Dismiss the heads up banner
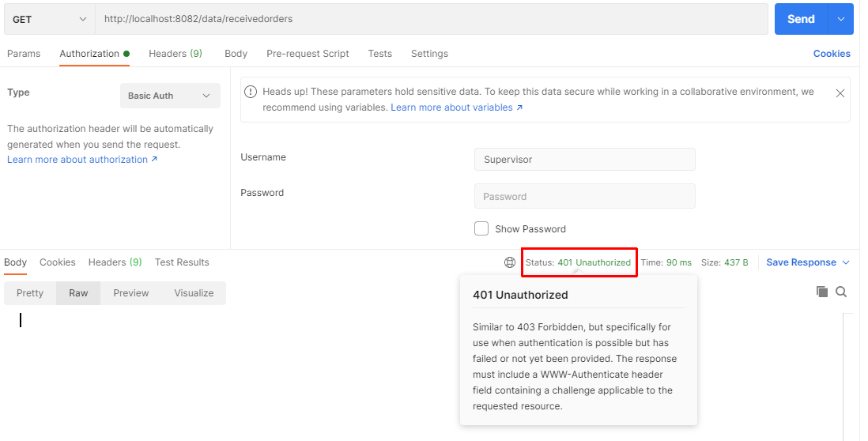This screenshot has width=868, height=441. 840,93
